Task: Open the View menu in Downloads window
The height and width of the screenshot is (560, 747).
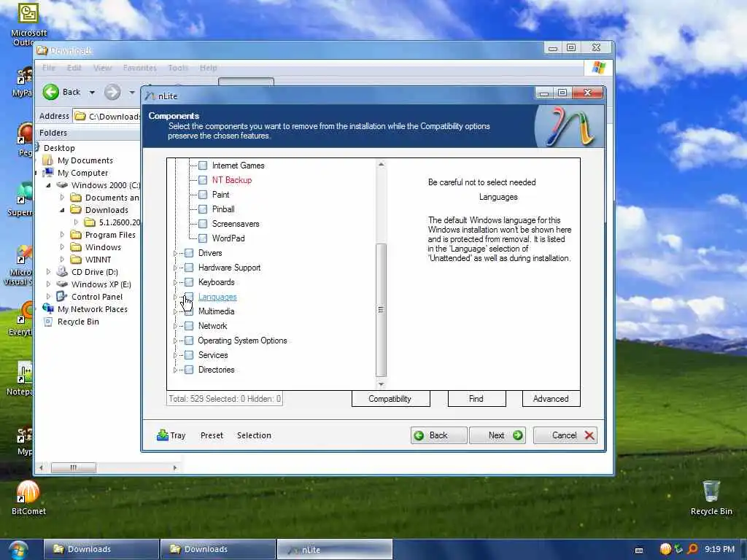Action: click(102, 68)
